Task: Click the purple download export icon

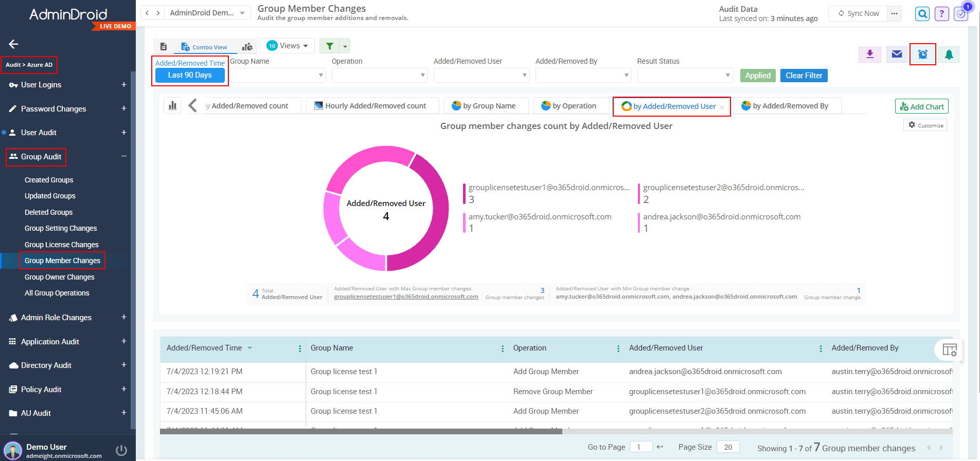Action: [x=870, y=54]
